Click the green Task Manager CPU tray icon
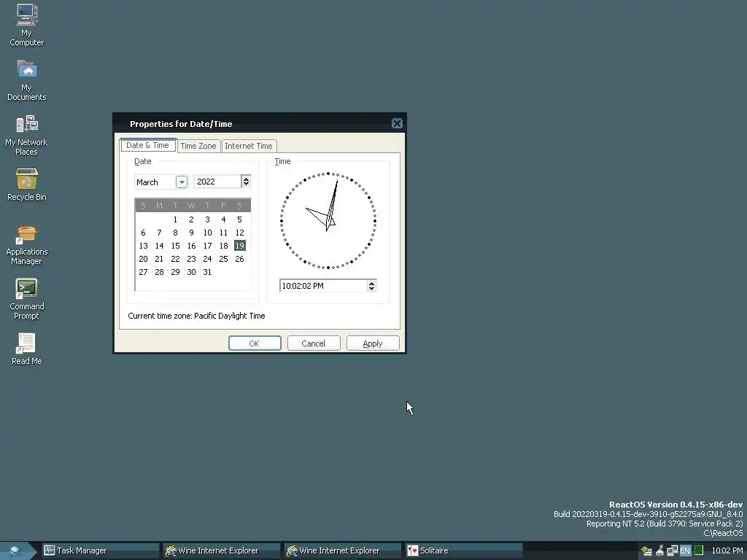The width and height of the screenshot is (747, 560). 699,551
